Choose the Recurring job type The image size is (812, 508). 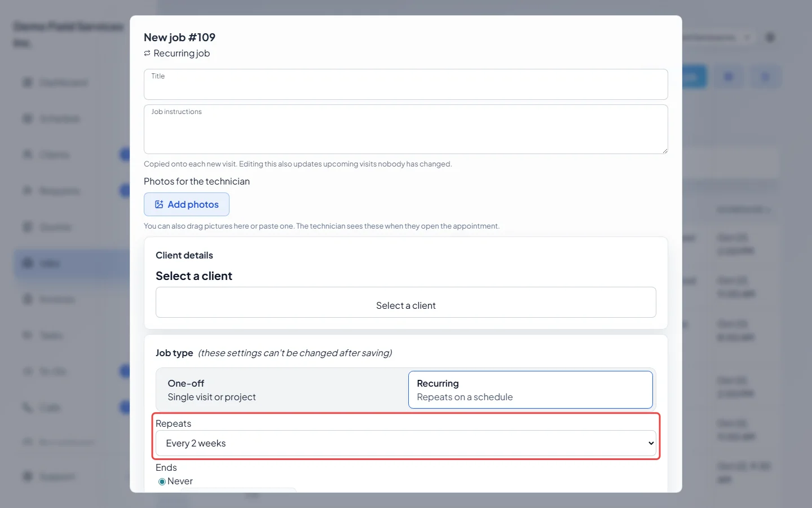530,389
